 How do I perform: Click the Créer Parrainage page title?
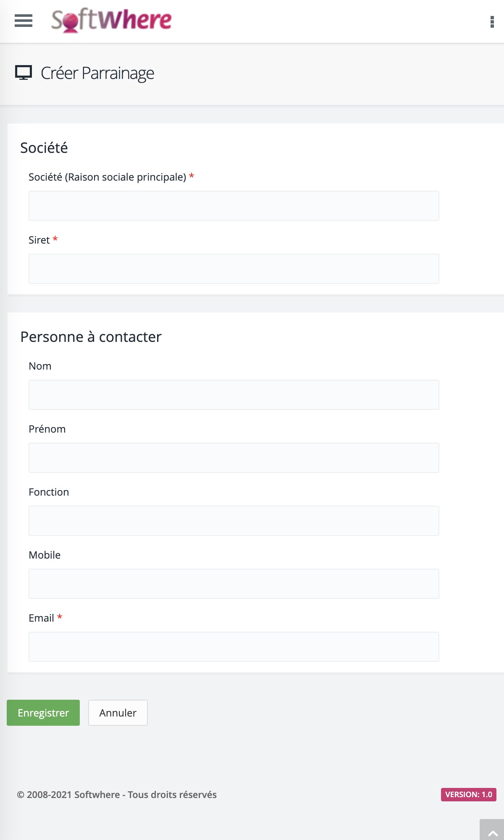tap(97, 73)
